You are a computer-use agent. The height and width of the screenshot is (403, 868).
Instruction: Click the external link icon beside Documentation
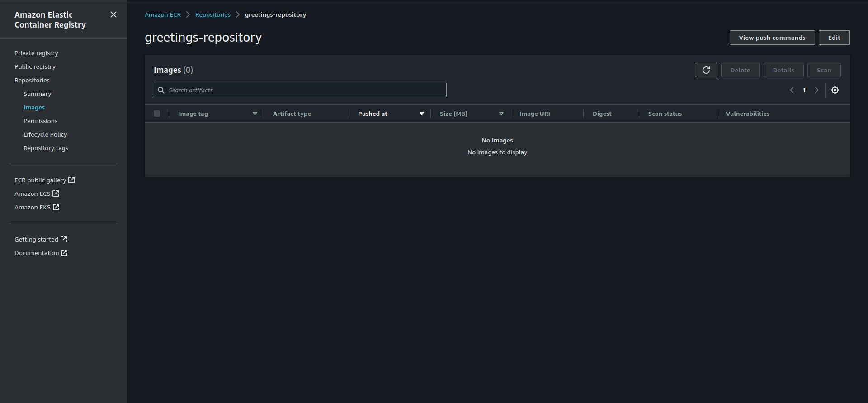(x=64, y=253)
